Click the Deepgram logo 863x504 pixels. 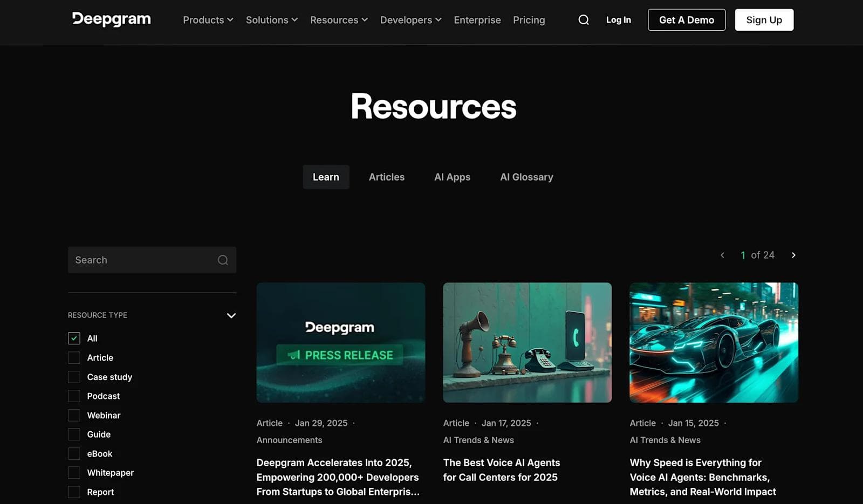(x=111, y=19)
